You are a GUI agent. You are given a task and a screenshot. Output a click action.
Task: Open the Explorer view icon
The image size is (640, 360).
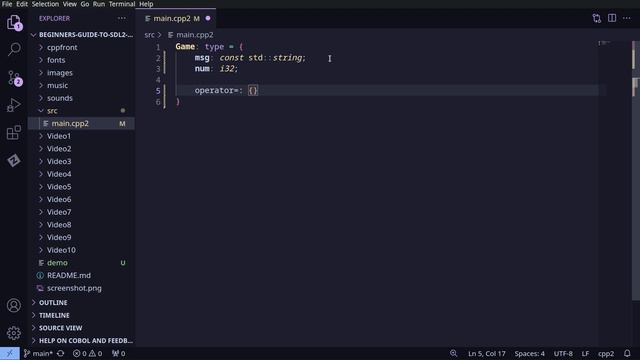14,22
